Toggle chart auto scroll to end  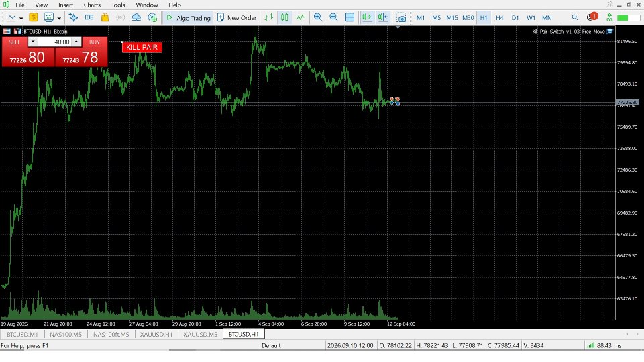pos(367,17)
